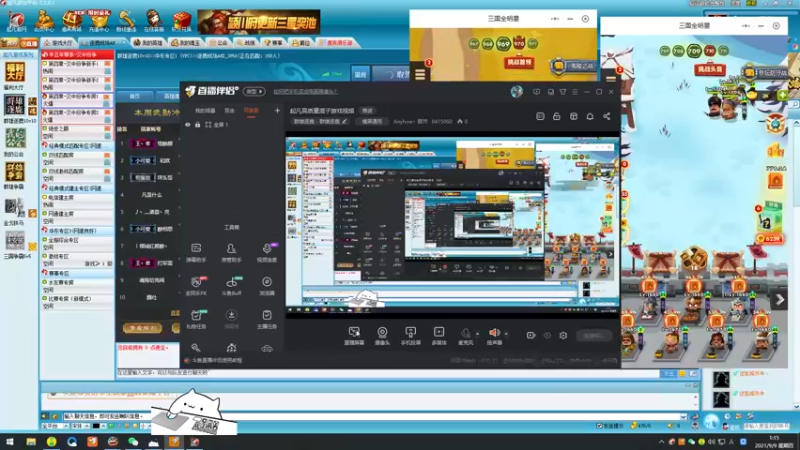Open the more options dots in the middle 三国全明星 window

point(555,19)
